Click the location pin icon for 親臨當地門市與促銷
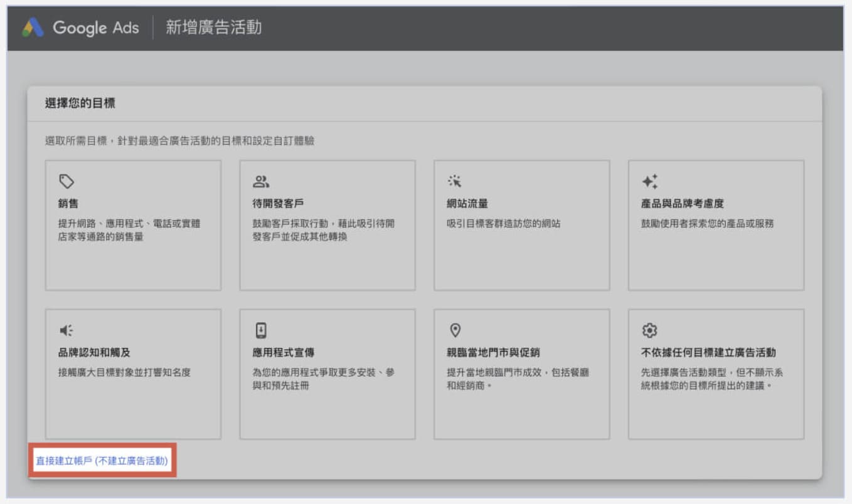This screenshot has width=852, height=504. (455, 330)
